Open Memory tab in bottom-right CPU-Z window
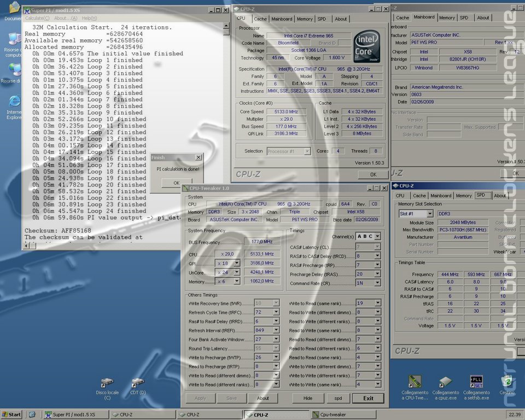This screenshot has width=525, height=420. (464, 196)
